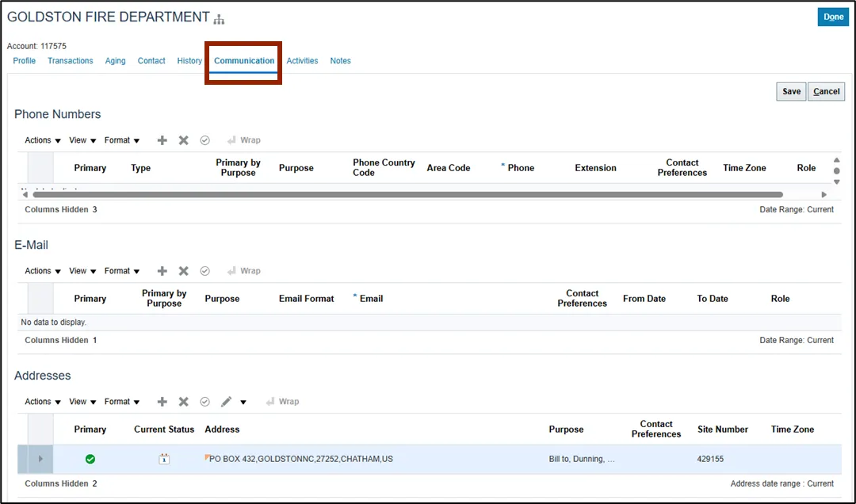
Task: Switch to the Transactions tab
Action: pyautogui.click(x=71, y=60)
